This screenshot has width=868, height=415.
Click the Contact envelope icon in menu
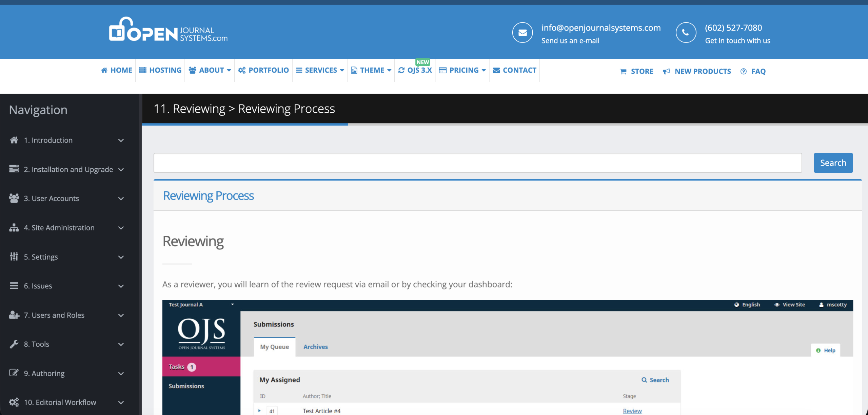[496, 70]
